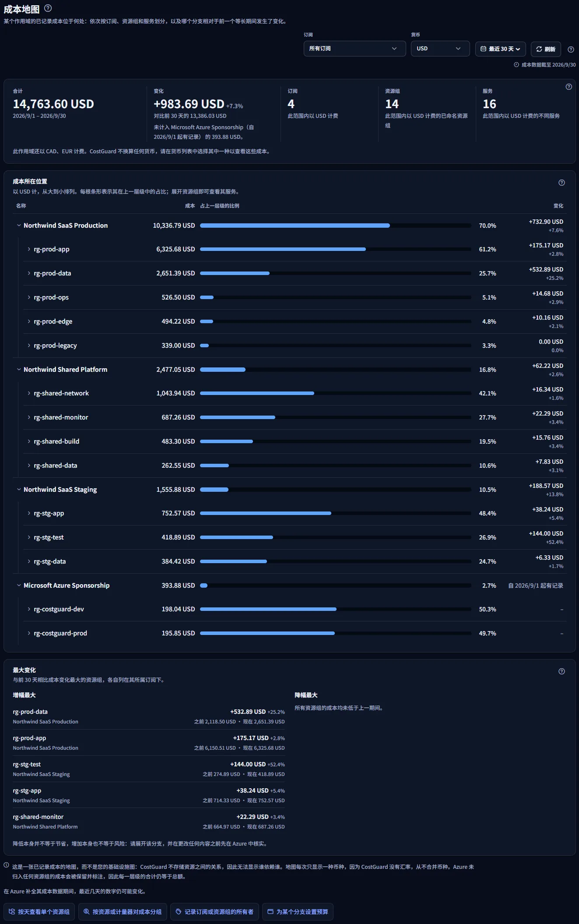Click the clock icon beside 成本数据截至 2026/9/30
Screen dimensions: 579x924
tap(516, 65)
